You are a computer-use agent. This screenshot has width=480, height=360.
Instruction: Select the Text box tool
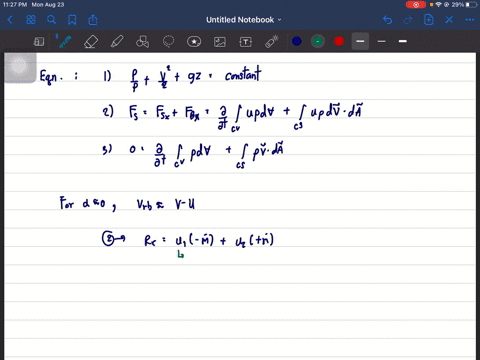246,42
